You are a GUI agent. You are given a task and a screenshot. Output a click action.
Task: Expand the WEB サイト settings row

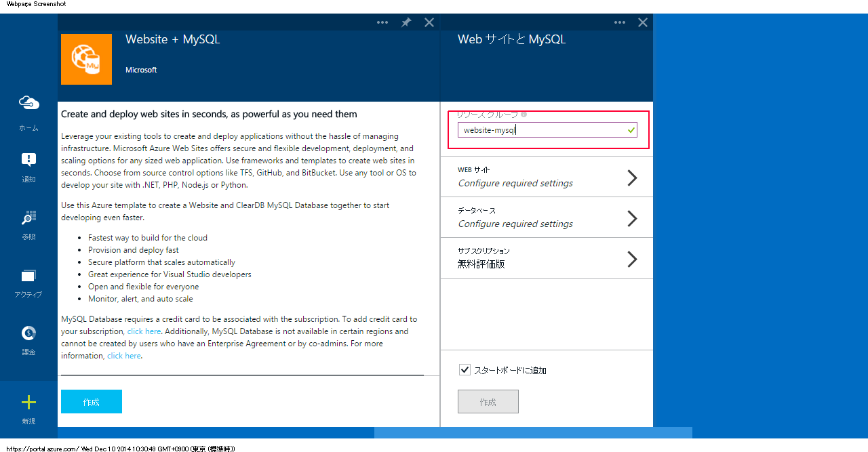point(547,177)
